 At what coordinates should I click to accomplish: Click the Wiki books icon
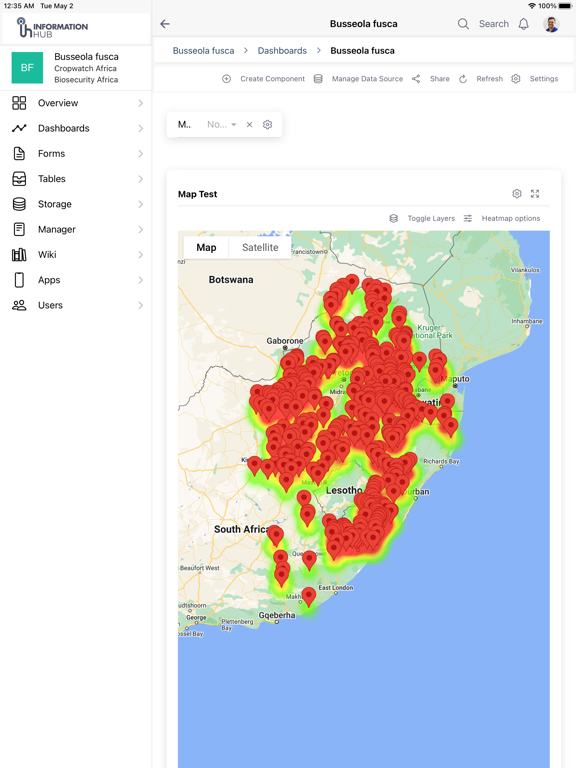coord(19,255)
